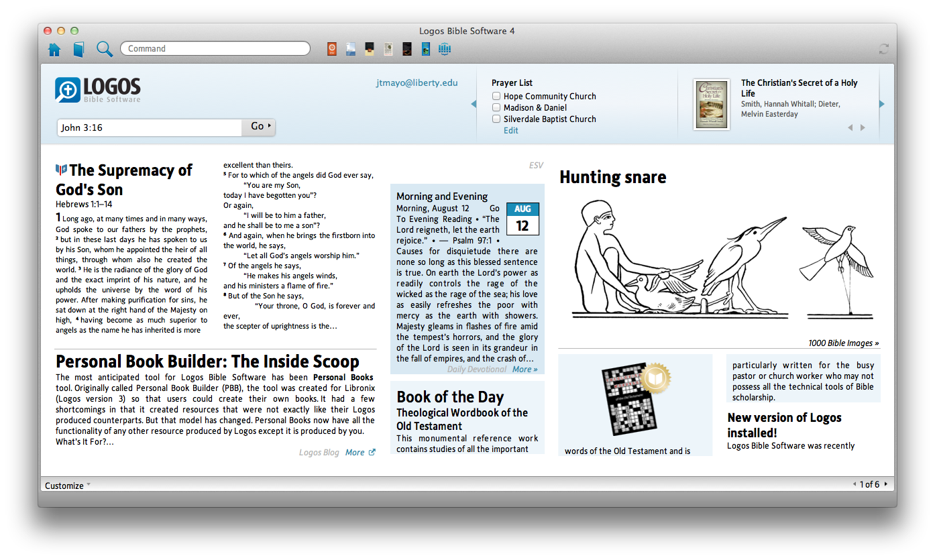Go to previous page of 1 of 6
The height and width of the screenshot is (560, 935).
tap(855, 484)
